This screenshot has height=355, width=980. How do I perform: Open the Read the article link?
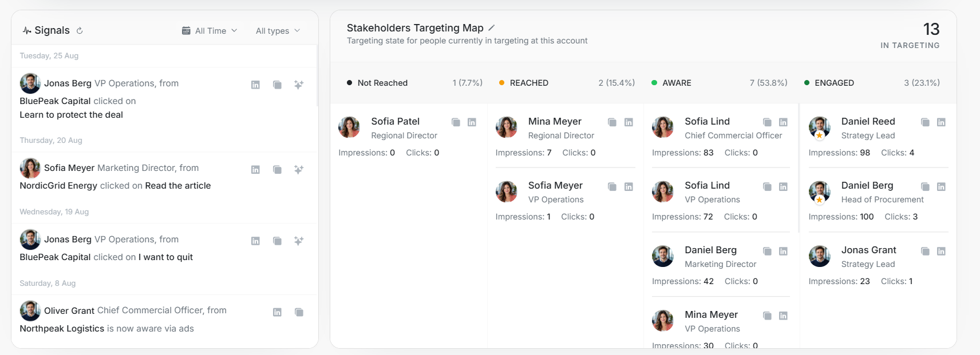(x=178, y=186)
